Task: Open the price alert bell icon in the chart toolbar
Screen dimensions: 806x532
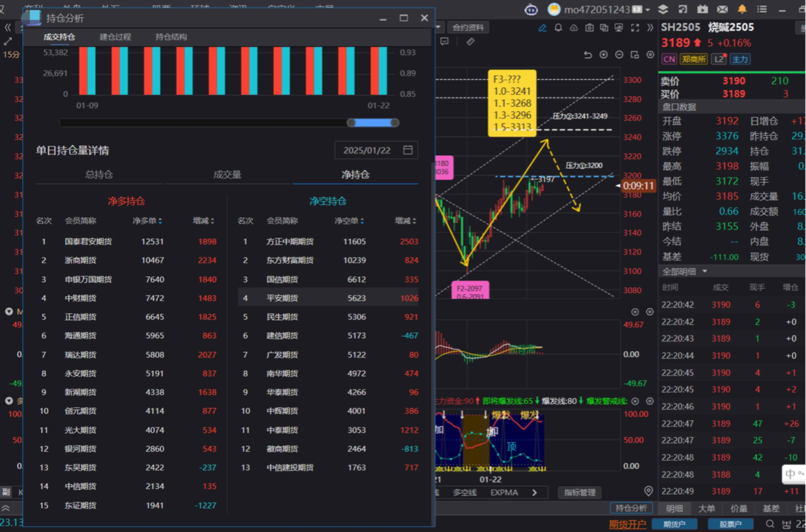Action: click(x=558, y=28)
